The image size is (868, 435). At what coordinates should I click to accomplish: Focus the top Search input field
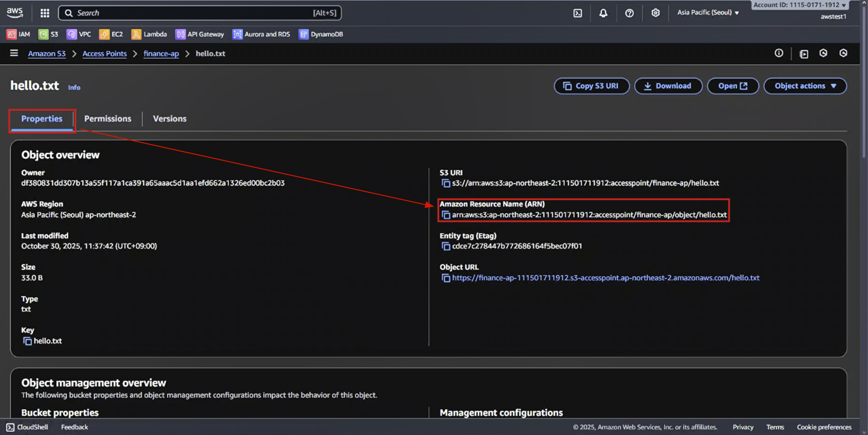tap(200, 13)
